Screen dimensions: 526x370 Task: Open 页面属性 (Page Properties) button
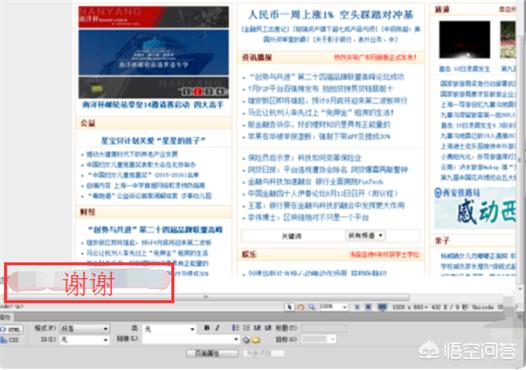(x=212, y=353)
